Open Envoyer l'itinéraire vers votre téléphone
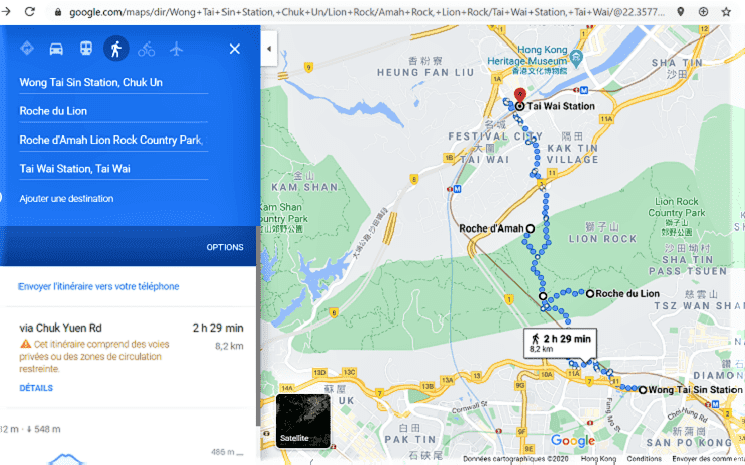Screen dimensions: 745x465 click(x=98, y=286)
